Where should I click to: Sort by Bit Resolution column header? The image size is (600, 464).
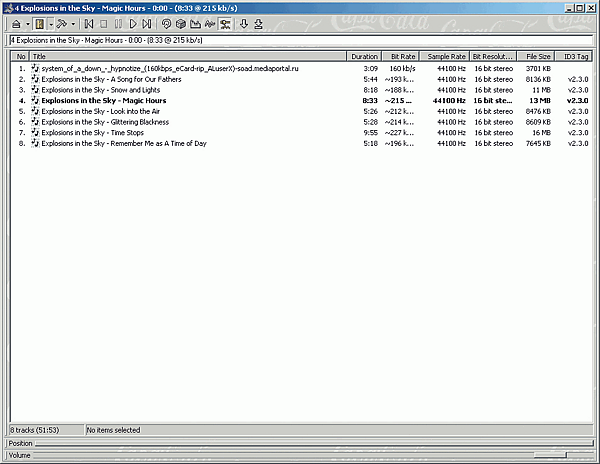tap(493, 56)
